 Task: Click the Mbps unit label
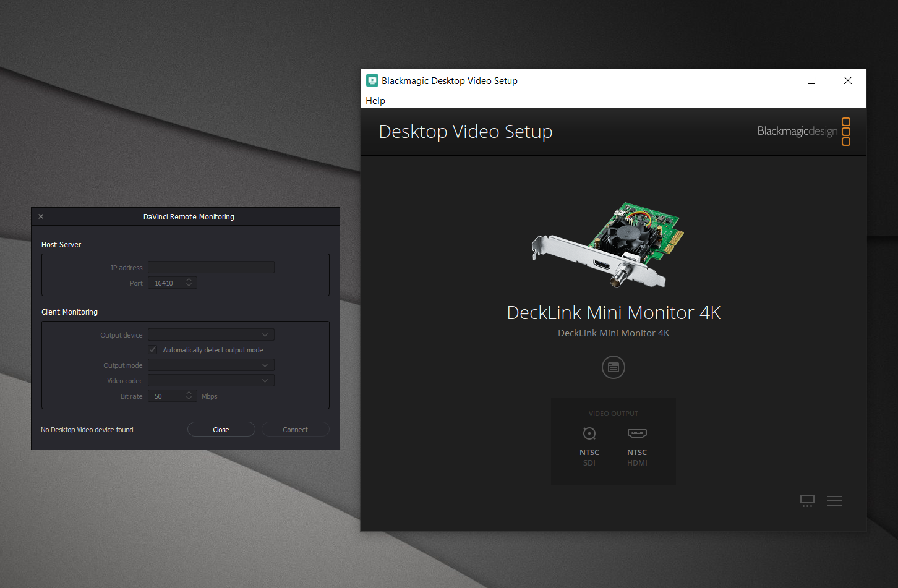(210, 396)
